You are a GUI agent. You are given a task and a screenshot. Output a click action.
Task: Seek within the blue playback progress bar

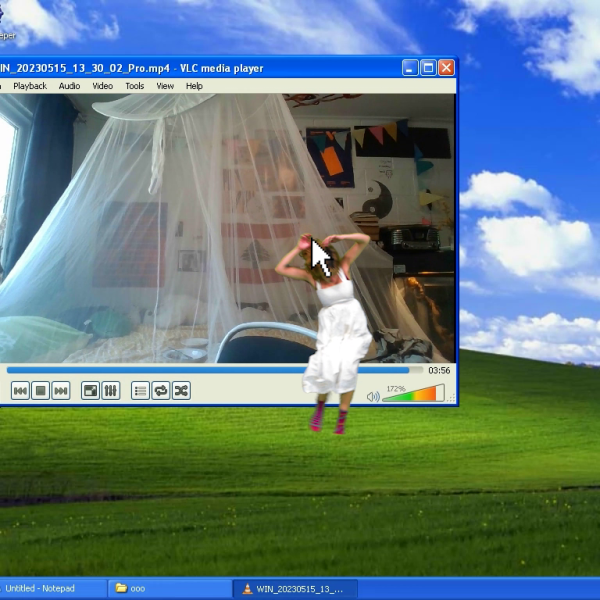[215, 370]
